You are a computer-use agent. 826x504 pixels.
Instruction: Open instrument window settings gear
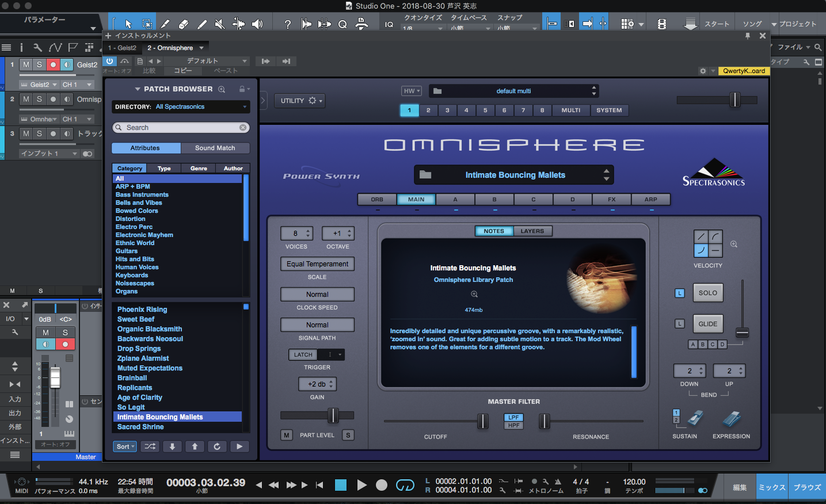click(703, 71)
